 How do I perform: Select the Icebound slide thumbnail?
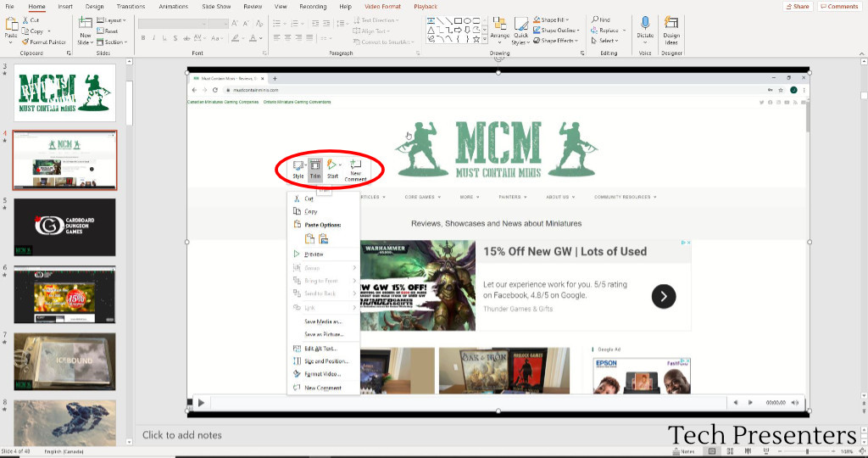[64, 361]
